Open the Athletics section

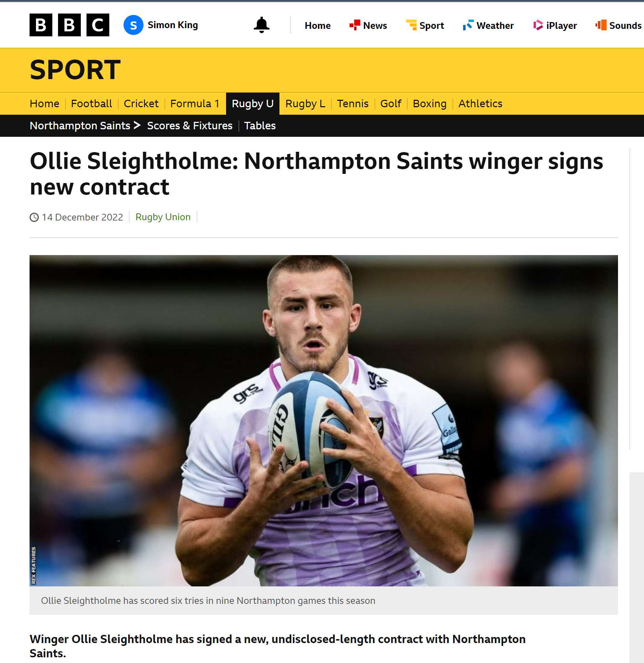tap(480, 104)
